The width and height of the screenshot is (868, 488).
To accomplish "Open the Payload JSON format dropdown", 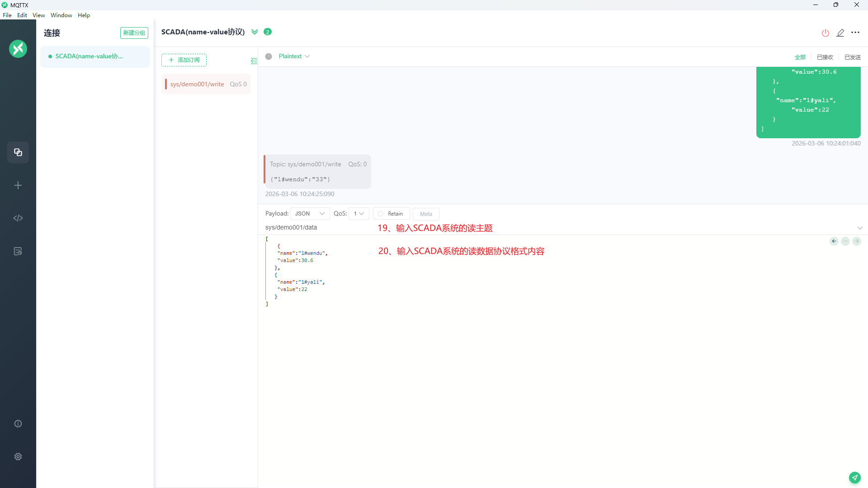I will point(310,214).
